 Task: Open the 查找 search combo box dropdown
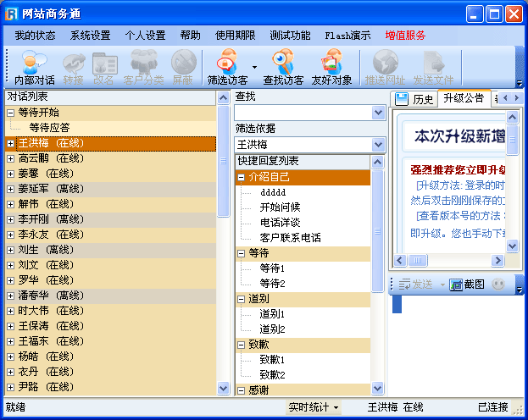[x=378, y=113]
